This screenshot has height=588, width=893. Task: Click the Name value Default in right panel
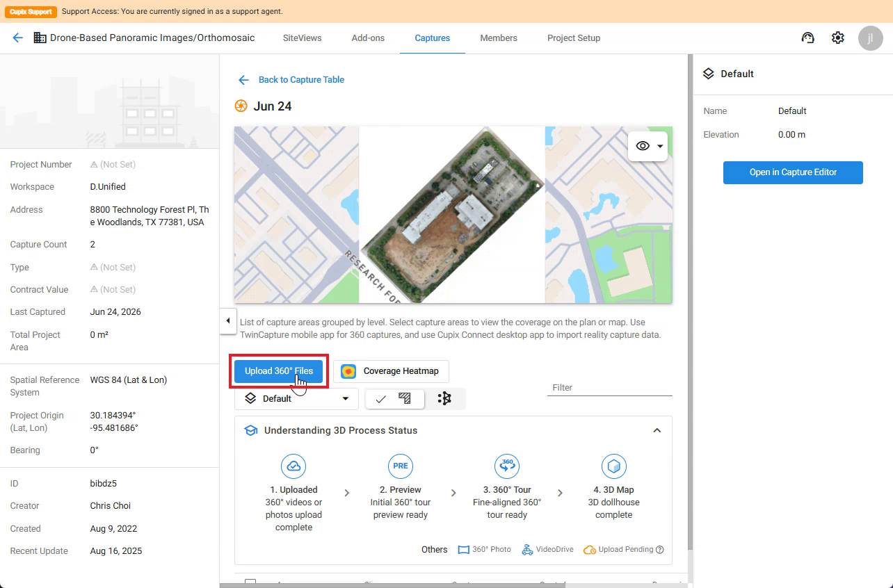[x=792, y=111]
